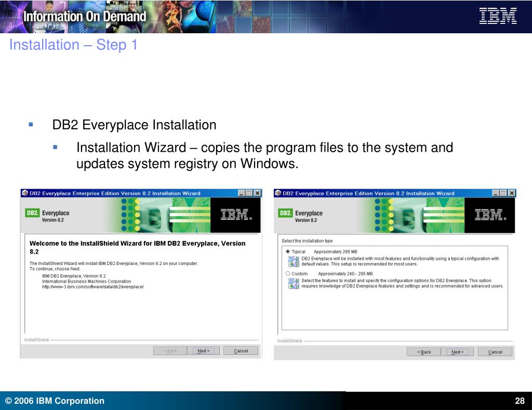Click 'Version 8.2' under Everyplace in left banner
The width and height of the screenshot is (532, 410).
[53, 220]
